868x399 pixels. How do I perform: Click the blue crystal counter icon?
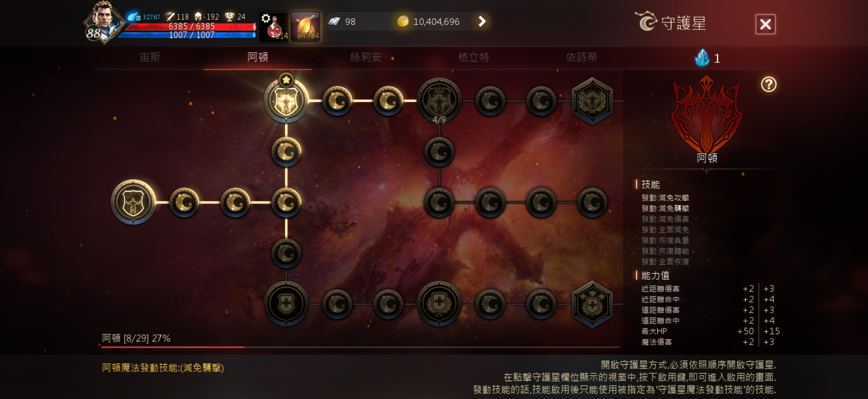702,58
